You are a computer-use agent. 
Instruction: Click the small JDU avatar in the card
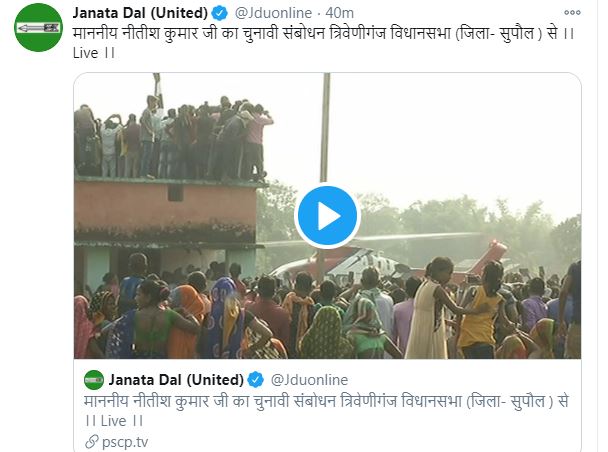(x=94, y=380)
